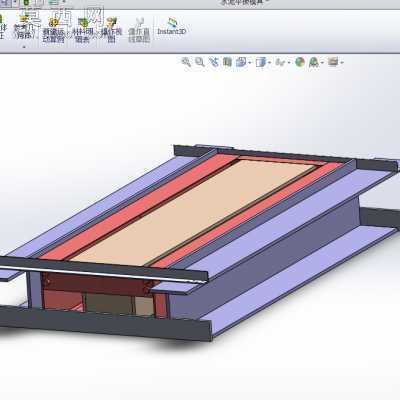Click the Display Style icon
400x400 pixels.
tap(260, 62)
